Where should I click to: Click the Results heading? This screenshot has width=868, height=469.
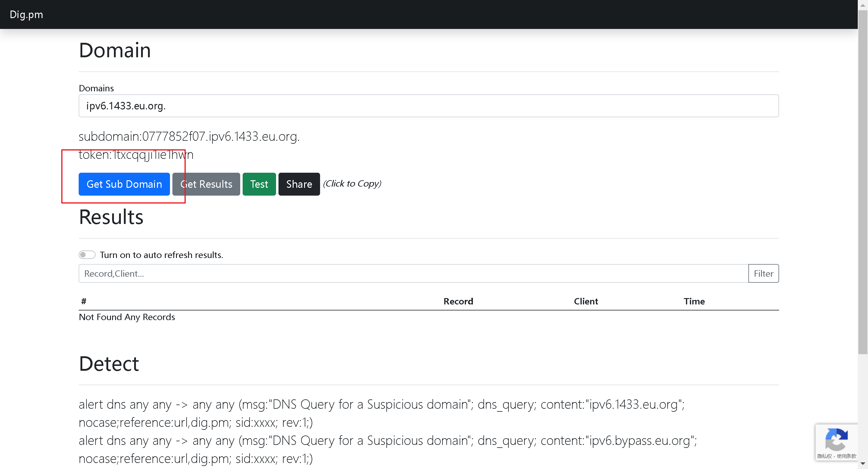111,217
